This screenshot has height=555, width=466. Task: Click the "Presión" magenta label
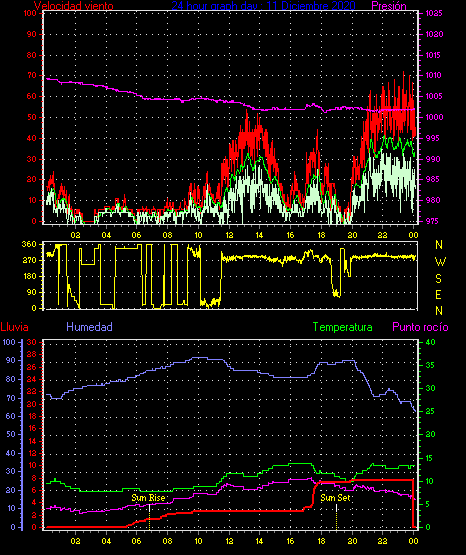tap(389, 6)
